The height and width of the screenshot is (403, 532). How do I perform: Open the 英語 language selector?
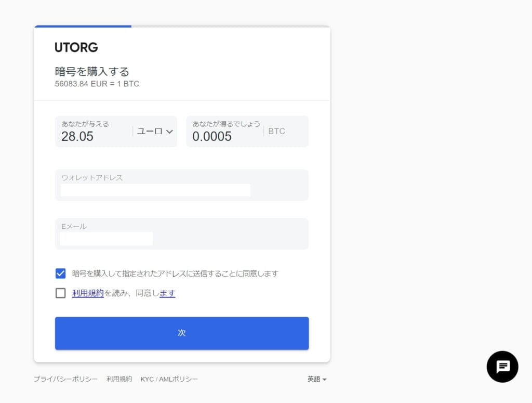(x=317, y=379)
